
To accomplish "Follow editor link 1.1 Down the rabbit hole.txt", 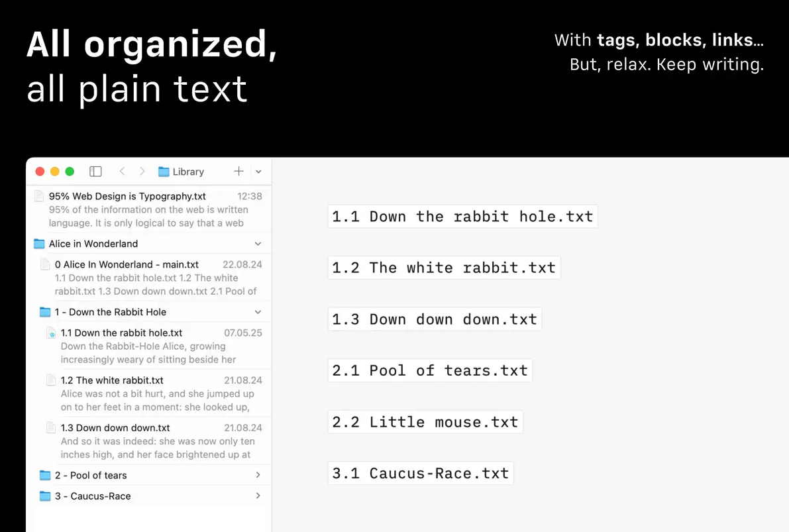I will (462, 217).
